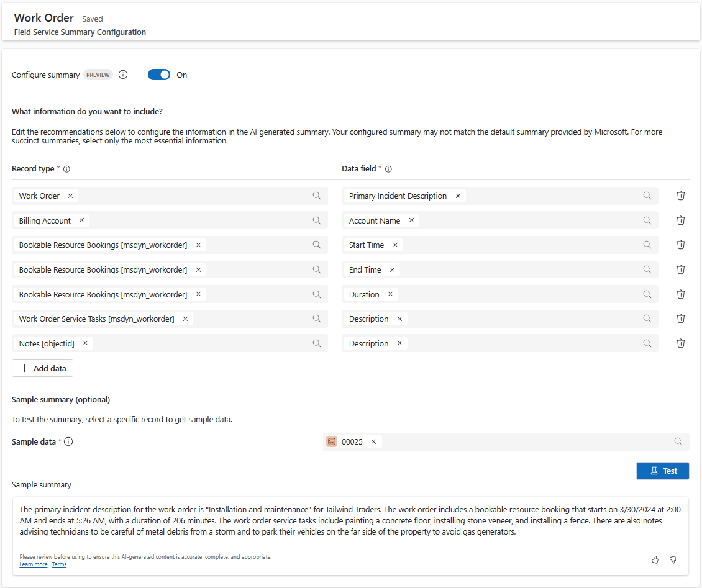Screen dimensions: 702x588
Task: Give a thumbs up to the sample summary
Action: 655,559
